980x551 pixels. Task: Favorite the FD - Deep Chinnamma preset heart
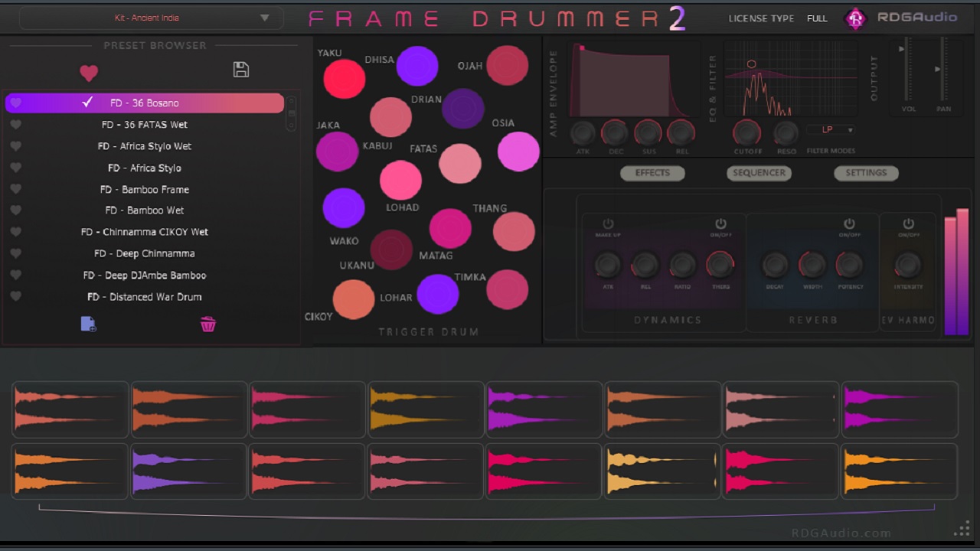(x=15, y=253)
